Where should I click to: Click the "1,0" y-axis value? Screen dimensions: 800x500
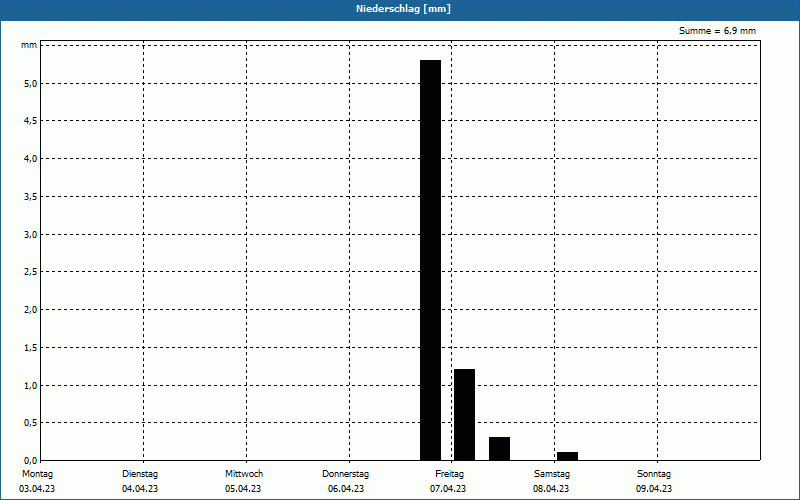pyautogui.click(x=31, y=385)
